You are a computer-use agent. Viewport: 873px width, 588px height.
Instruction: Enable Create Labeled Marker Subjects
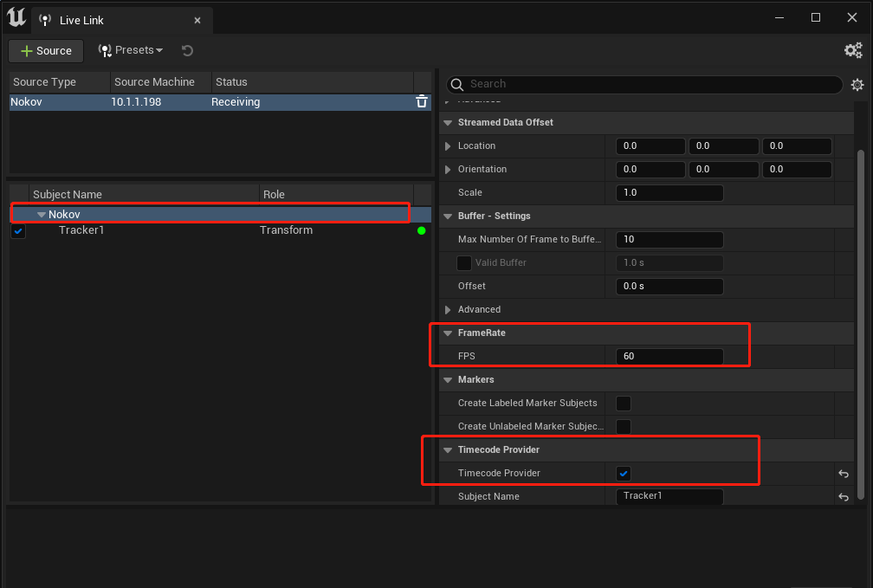624,404
